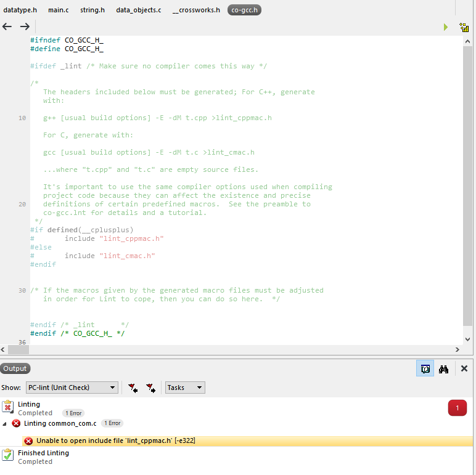Close the Output panel with the X

464,368
